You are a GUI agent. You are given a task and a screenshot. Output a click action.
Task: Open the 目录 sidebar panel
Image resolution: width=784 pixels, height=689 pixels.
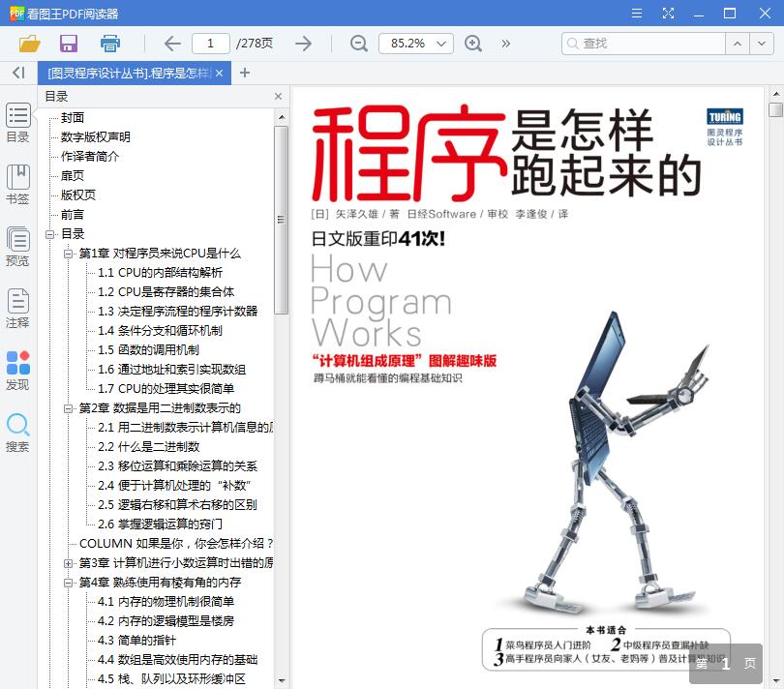tap(18, 123)
